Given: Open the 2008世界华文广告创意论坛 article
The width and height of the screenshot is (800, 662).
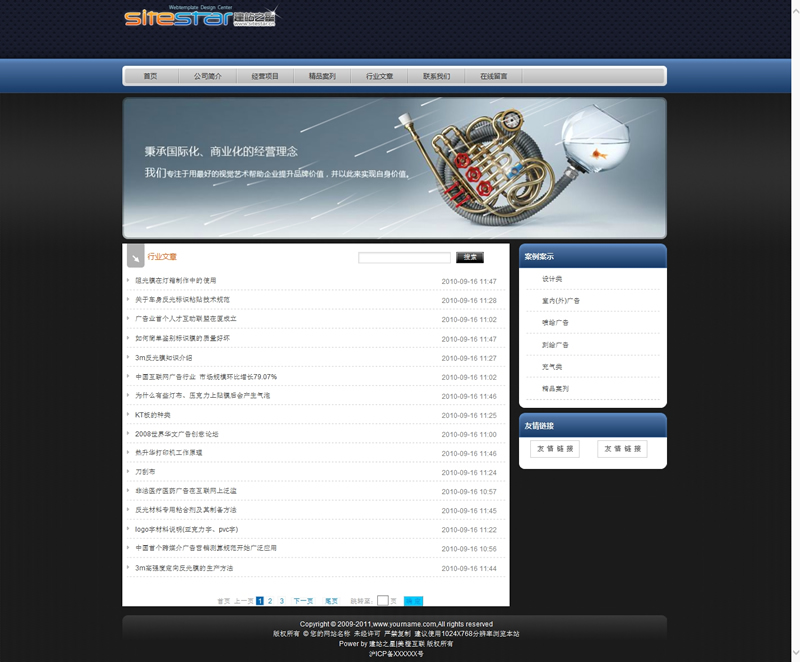Looking at the screenshot, I should click(x=176, y=434).
